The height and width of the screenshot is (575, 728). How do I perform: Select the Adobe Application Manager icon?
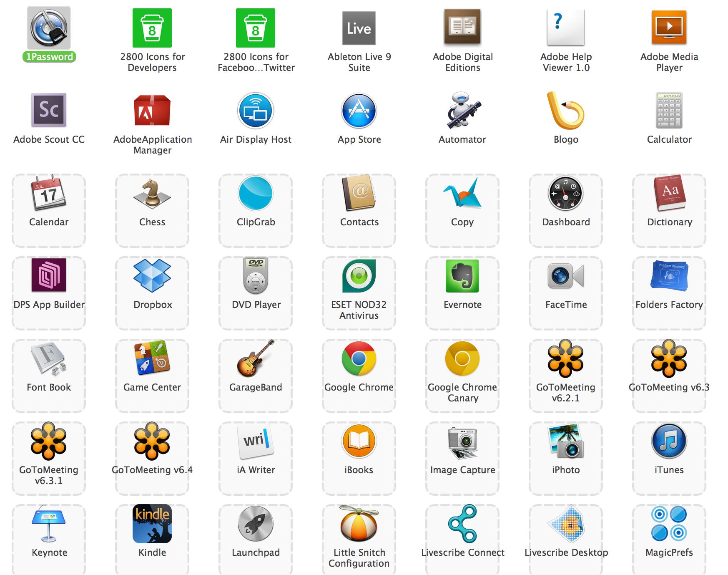click(152, 110)
